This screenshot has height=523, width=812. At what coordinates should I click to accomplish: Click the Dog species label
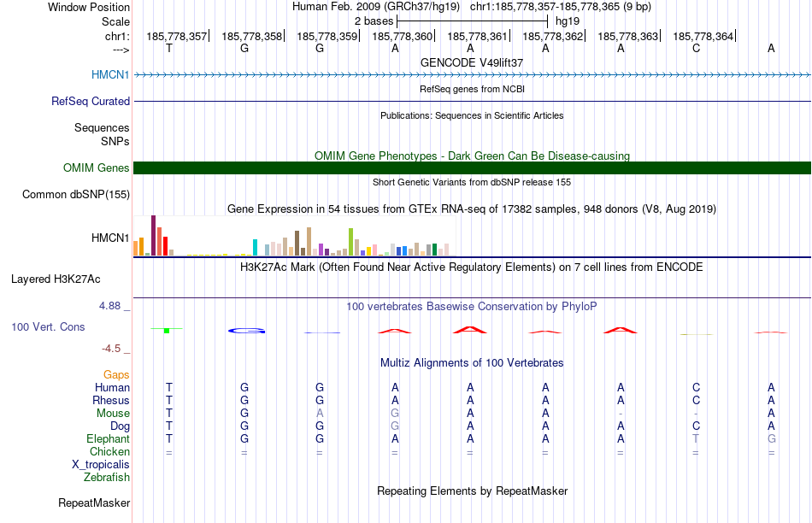(x=121, y=426)
